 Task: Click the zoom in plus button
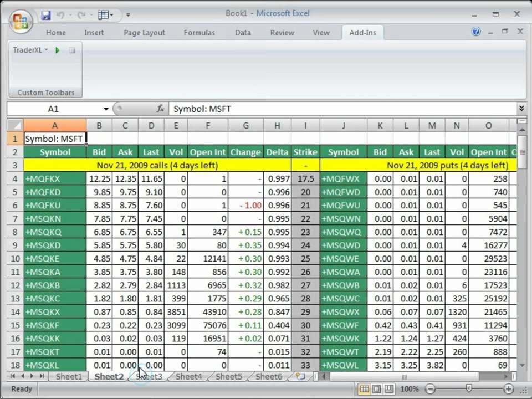click(509, 389)
